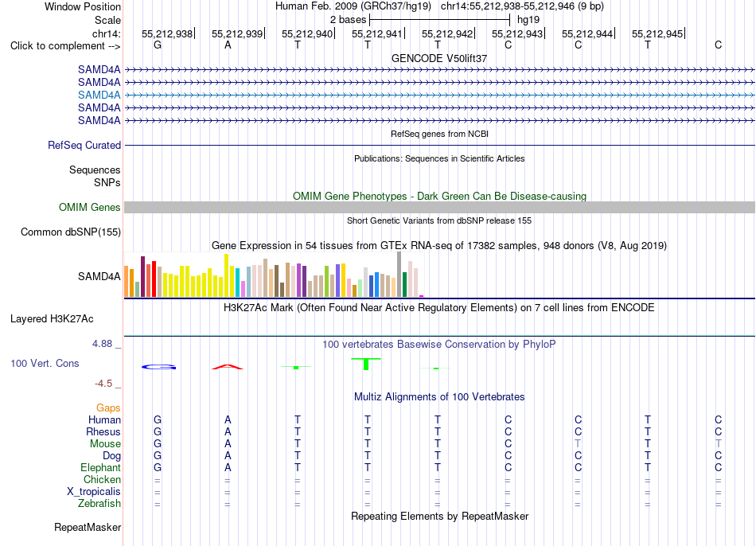Click the Sequences track label
Screen dimensions: 756x546
tap(95, 170)
